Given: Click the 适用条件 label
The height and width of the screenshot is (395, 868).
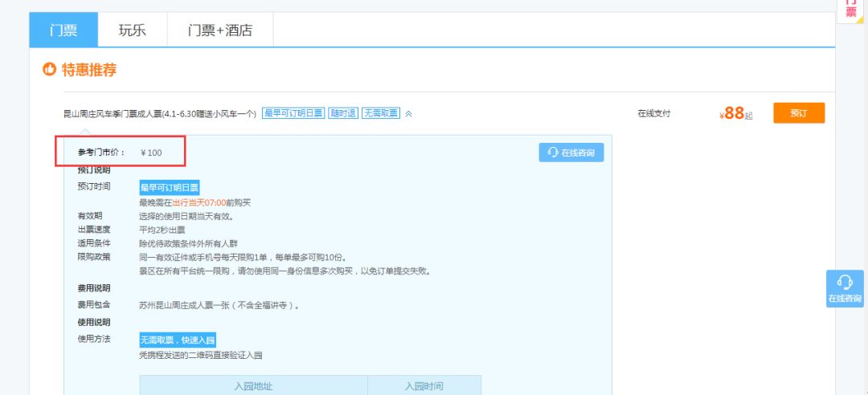Looking at the screenshot, I should [x=94, y=243].
